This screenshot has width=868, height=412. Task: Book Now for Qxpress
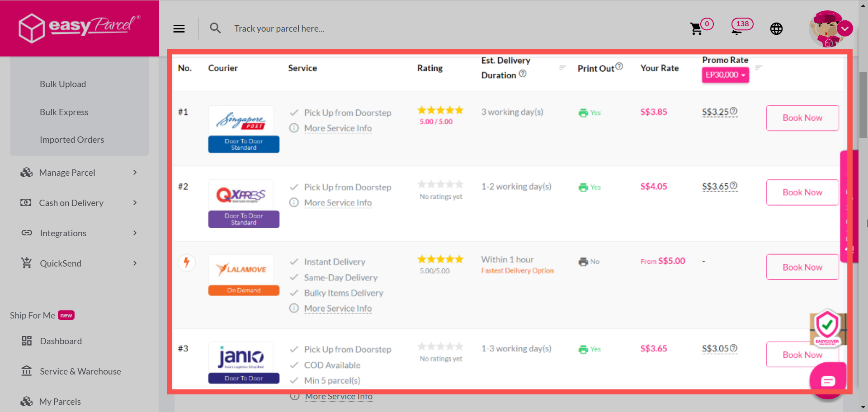coord(802,192)
